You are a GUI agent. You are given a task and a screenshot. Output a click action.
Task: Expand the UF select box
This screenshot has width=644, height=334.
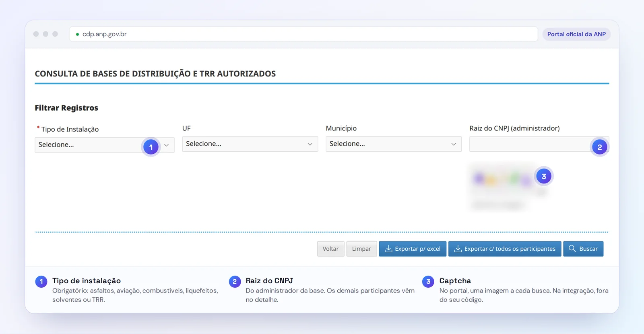250,144
